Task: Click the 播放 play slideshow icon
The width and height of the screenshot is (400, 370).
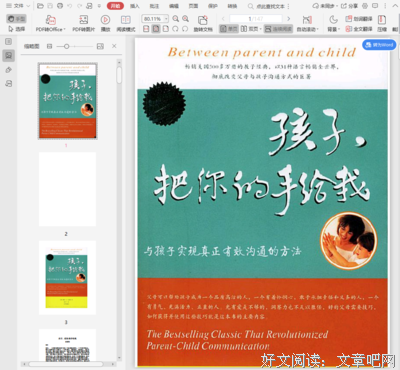Action: click(105, 24)
